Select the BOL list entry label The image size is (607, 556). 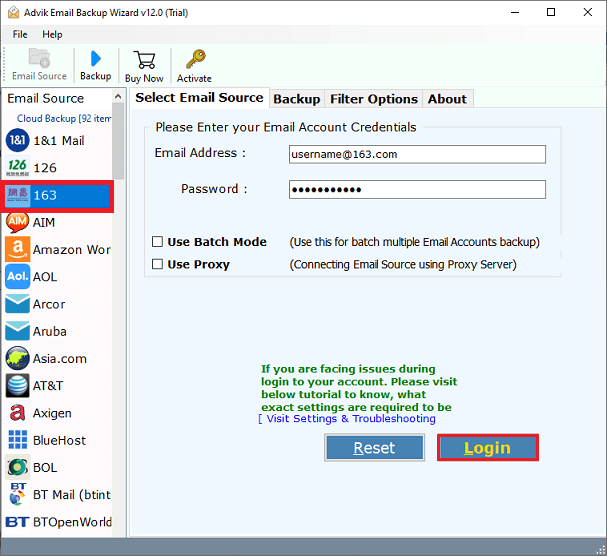coord(45,467)
